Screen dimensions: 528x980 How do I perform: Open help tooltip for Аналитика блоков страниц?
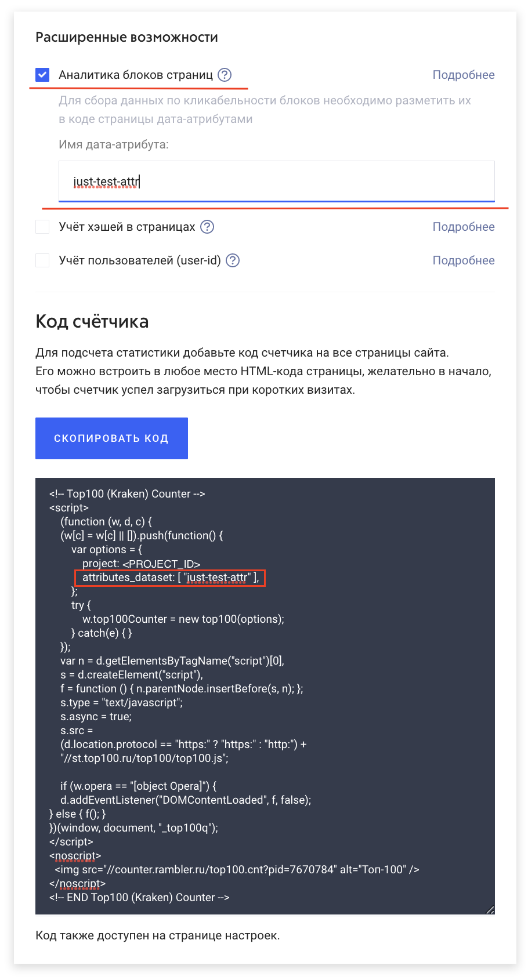pos(225,75)
